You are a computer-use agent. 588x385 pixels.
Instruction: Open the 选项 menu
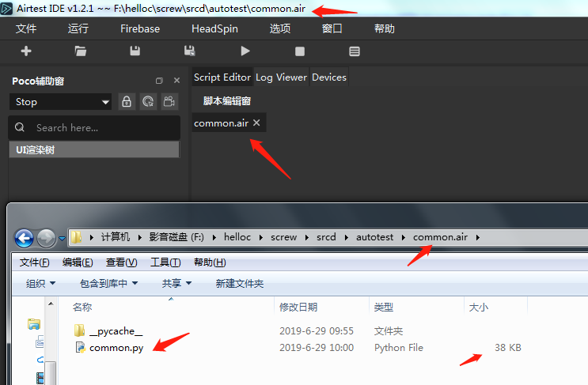tap(279, 28)
